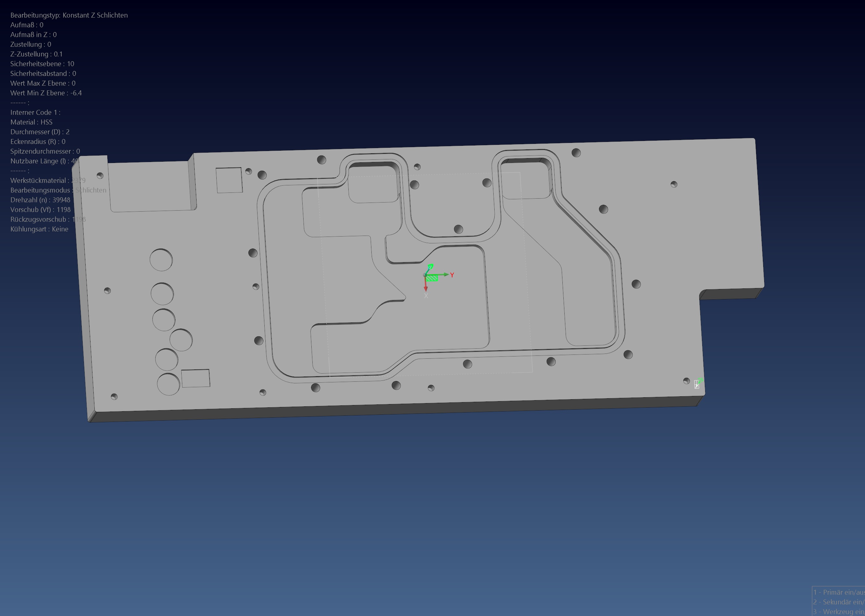Click the 'Sicherheitsebene : 10' line
The height and width of the screenshot is (616, 865).
(x=42, y=64)
